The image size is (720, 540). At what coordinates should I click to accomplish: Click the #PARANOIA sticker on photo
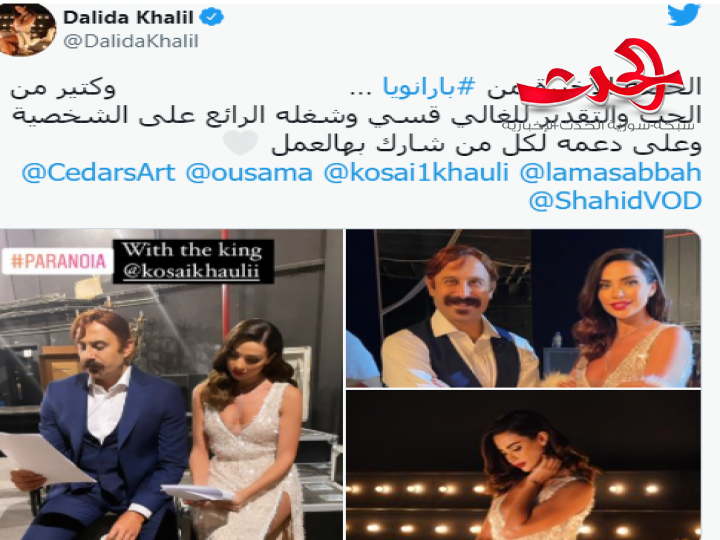tap(57, 261)
